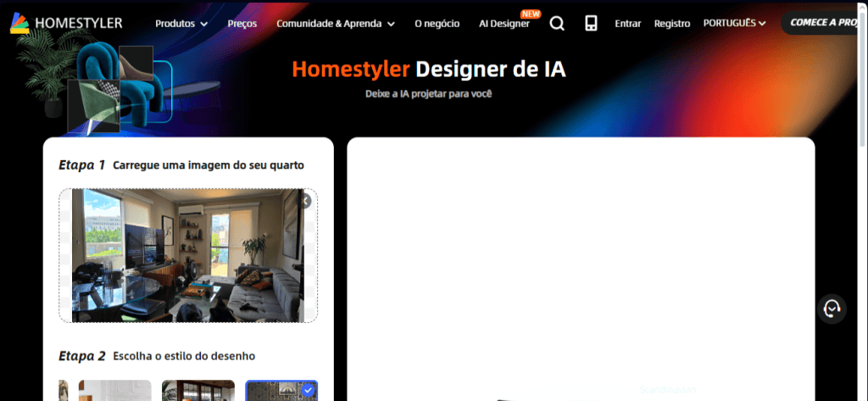
Task: Open the customer support headset icon
Action: tap(832, 309)
